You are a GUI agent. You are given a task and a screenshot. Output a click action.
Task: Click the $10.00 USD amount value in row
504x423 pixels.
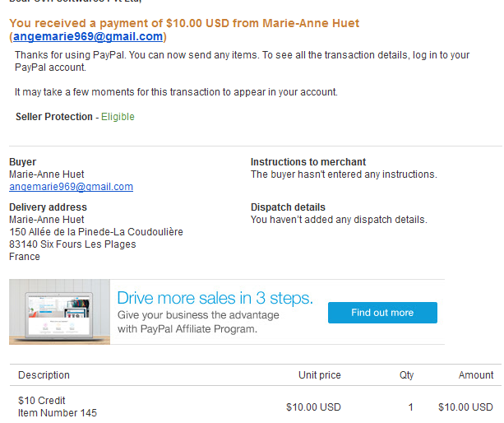pos(465,407)
